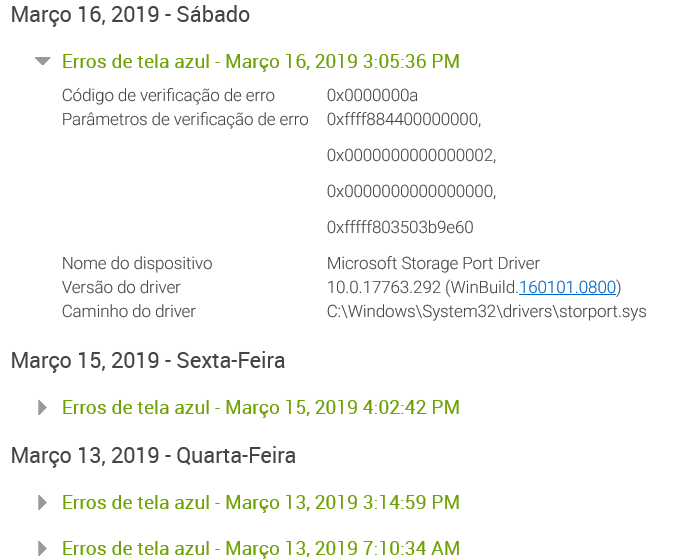Expand the March 13 3:14:59 PM error

[42, 502]
